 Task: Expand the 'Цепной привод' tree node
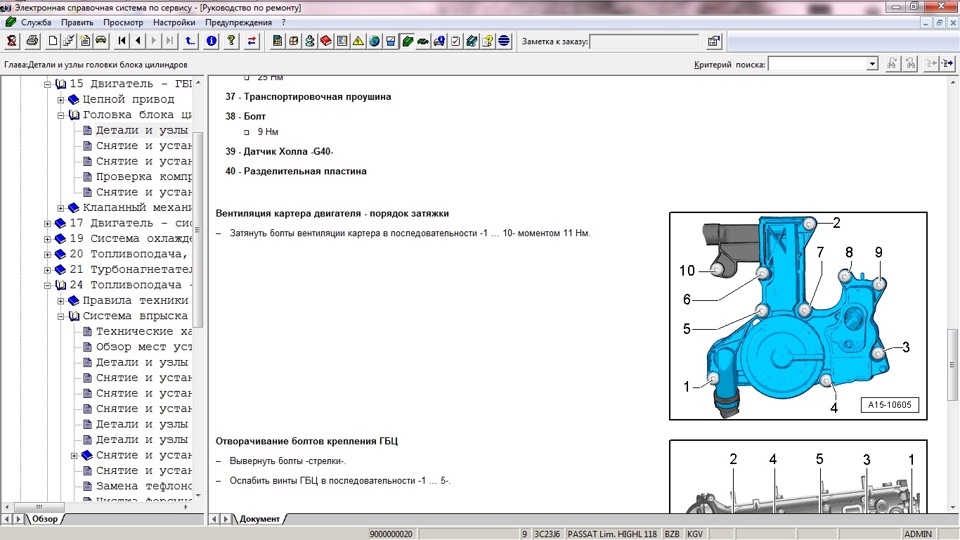(x=61, y=99)
